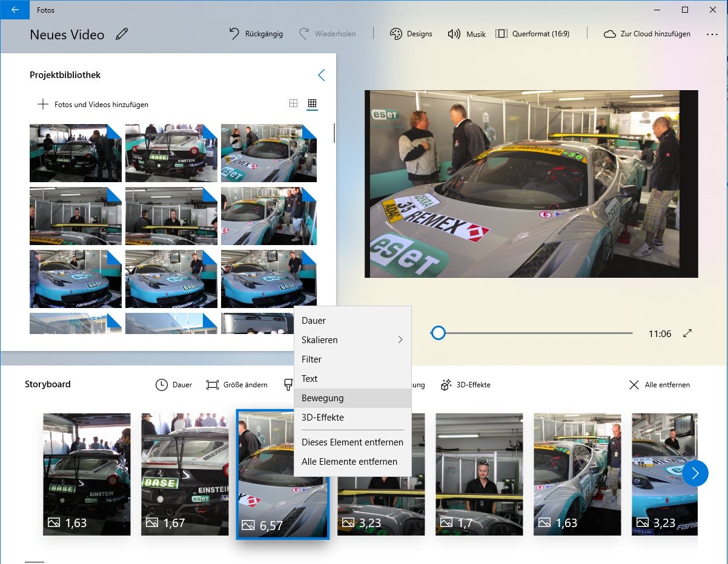Open the Designs palette
This screenshot has height=564, width=728.
click(411, 34)
